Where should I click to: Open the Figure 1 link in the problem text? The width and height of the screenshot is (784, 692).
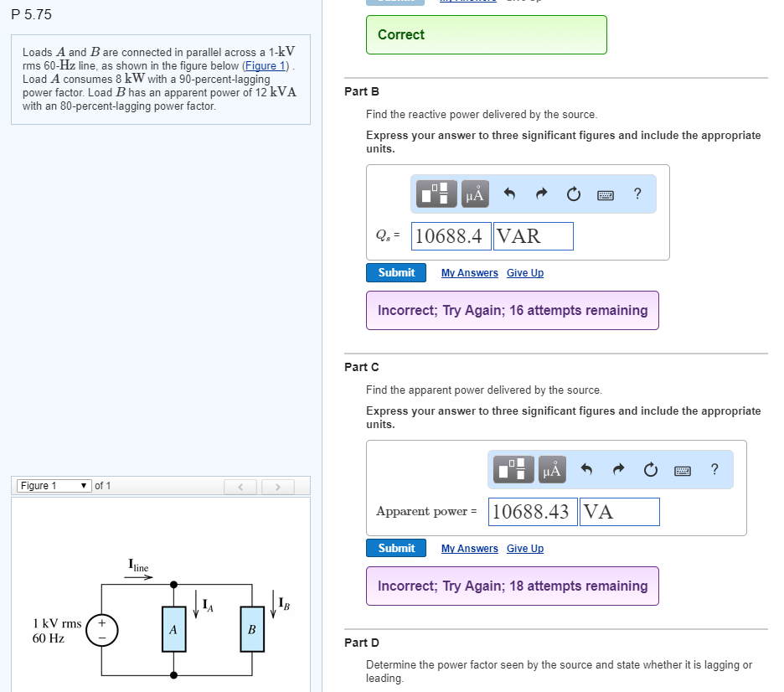pos(265,65)
